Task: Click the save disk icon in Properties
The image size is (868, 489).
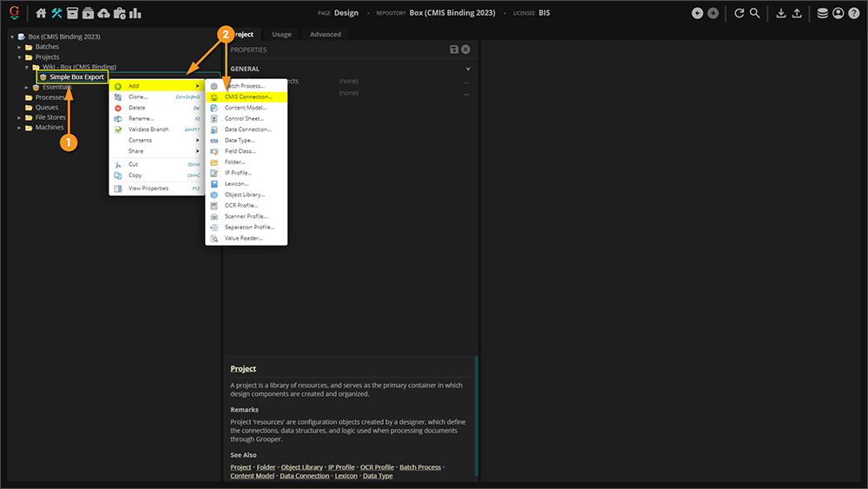Action: pos(454,50)
